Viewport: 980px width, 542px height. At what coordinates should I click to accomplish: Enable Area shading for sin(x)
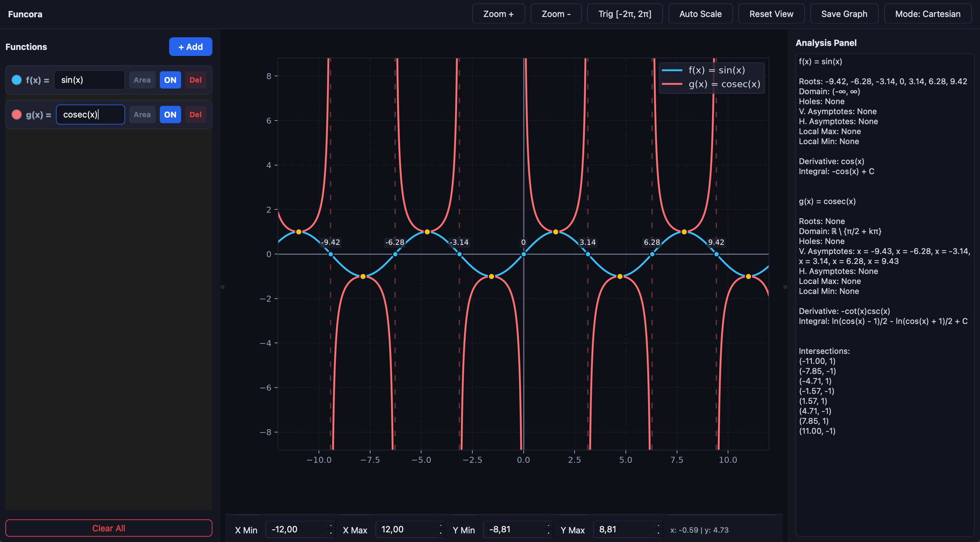click(x=142, y=80)
